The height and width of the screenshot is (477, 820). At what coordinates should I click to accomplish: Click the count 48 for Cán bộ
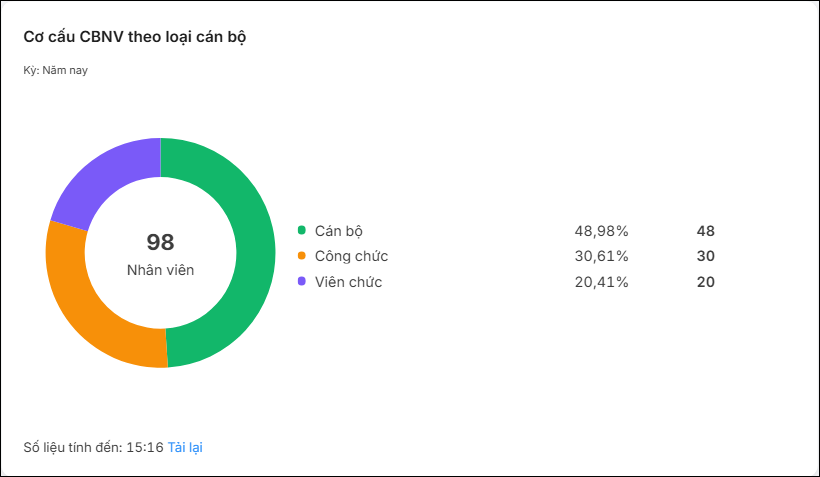[705, 231]
